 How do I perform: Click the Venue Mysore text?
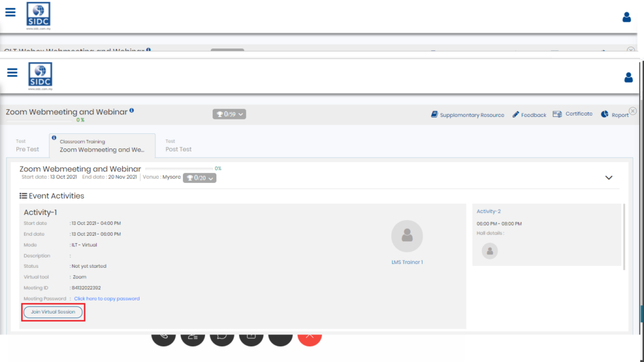click(162, 177)
